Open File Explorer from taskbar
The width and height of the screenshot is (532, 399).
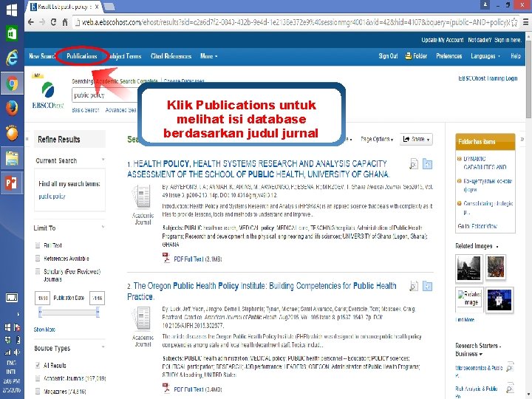pyautogui.click(x=12, y=158)
